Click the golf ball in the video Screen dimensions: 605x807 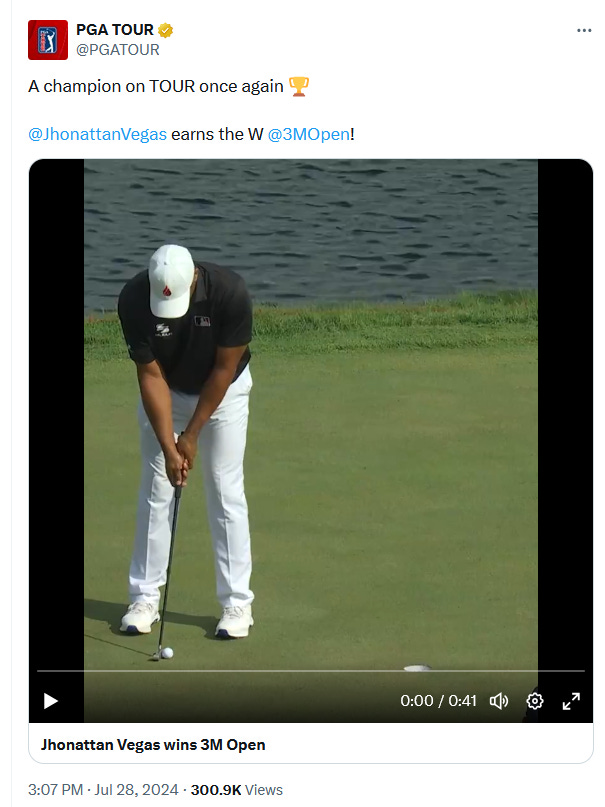[x=167, y=653]
